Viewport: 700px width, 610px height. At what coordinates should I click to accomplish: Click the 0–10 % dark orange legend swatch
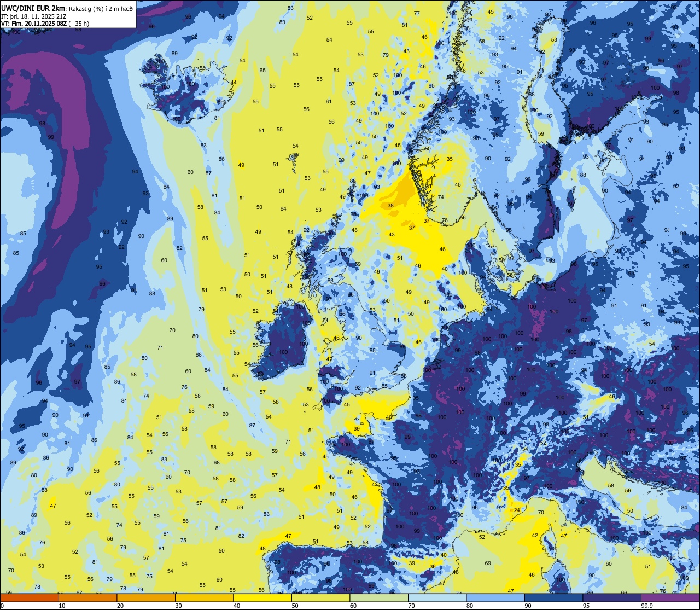(31, 598)
